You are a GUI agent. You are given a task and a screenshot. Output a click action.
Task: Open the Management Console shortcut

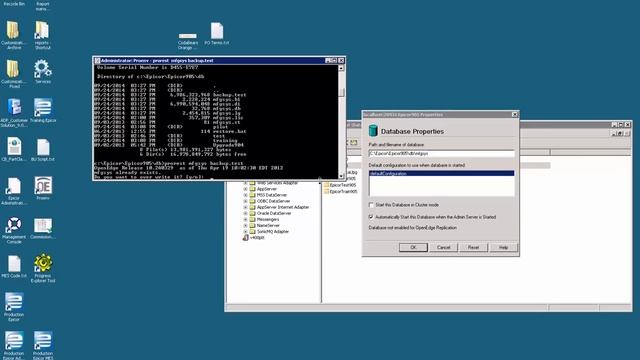point(14,229)
